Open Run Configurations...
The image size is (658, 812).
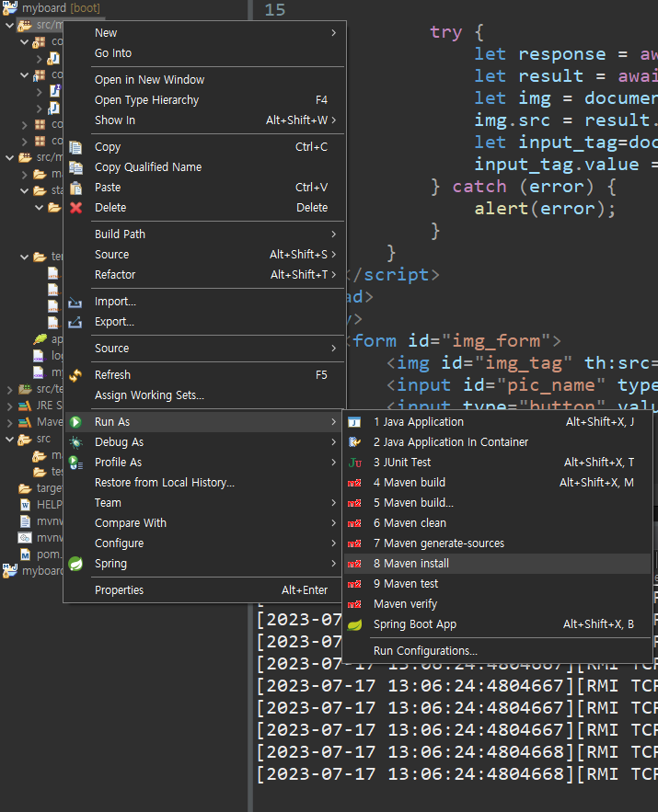click(497, 651)
